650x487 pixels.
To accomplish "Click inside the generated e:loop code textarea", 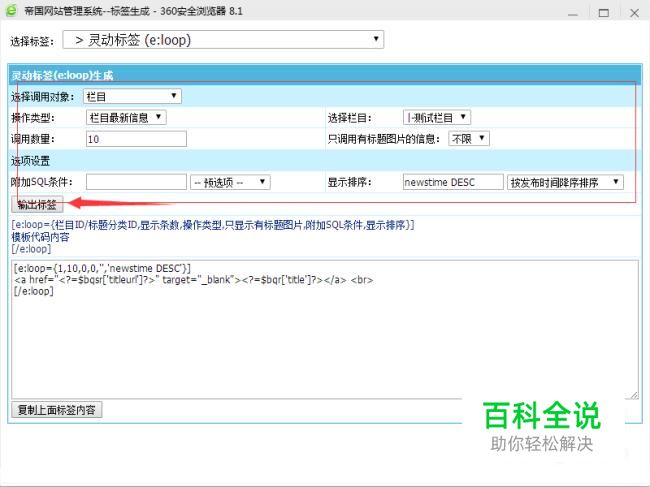I will 325,330.
